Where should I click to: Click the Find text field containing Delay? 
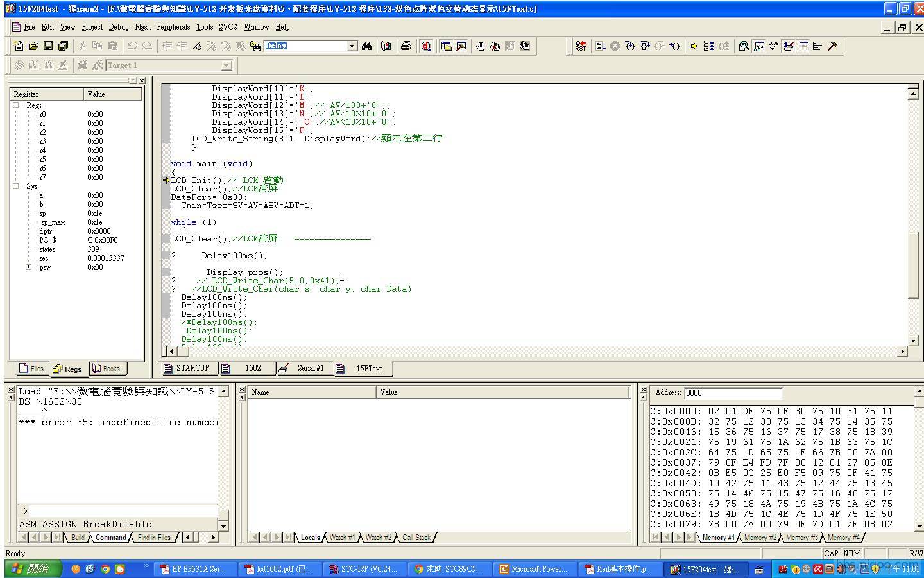pyautogui.click(x=306, y=46)
